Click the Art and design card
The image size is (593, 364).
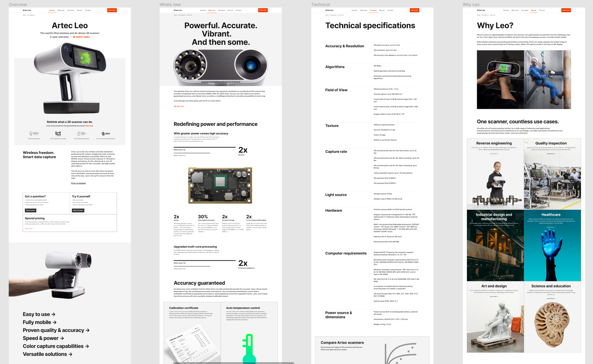click(x=495, y=317)
